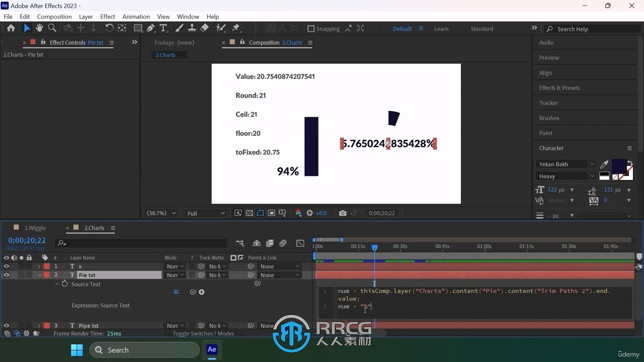Enable the Snapping checkbox
644x362 pixels.
pyautogui.click(x=311, y=29)
